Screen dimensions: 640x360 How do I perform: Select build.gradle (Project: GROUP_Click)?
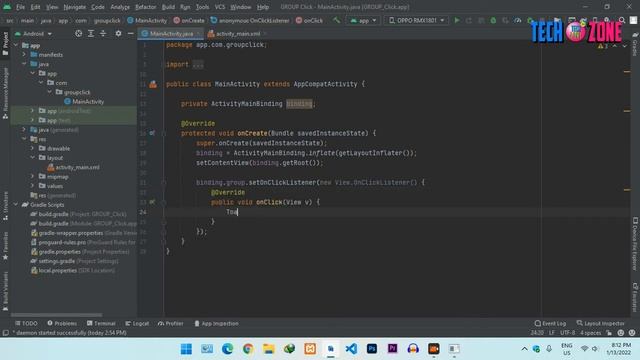pyautogui.click(x=78, y=214)
